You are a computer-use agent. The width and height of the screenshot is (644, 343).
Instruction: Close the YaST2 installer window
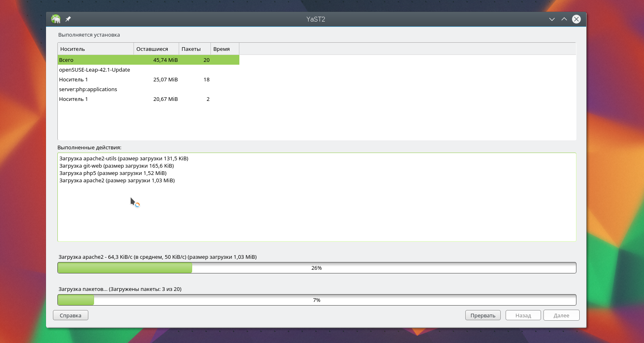coord(576,19)
